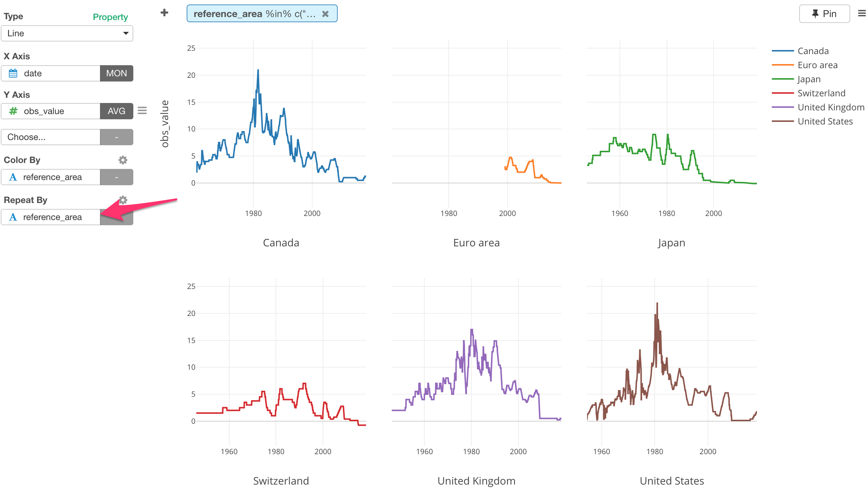Open the Y Axis obs_value column selector
The height and width of the screenshot is (489, 868).
(51, 111)
